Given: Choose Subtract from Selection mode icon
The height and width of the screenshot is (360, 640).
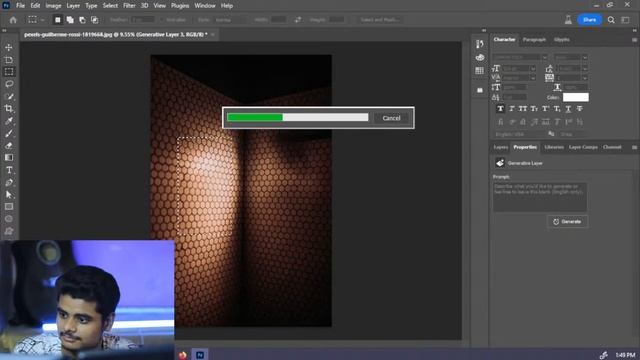Looking at the screenshot, I should point(82,20).
